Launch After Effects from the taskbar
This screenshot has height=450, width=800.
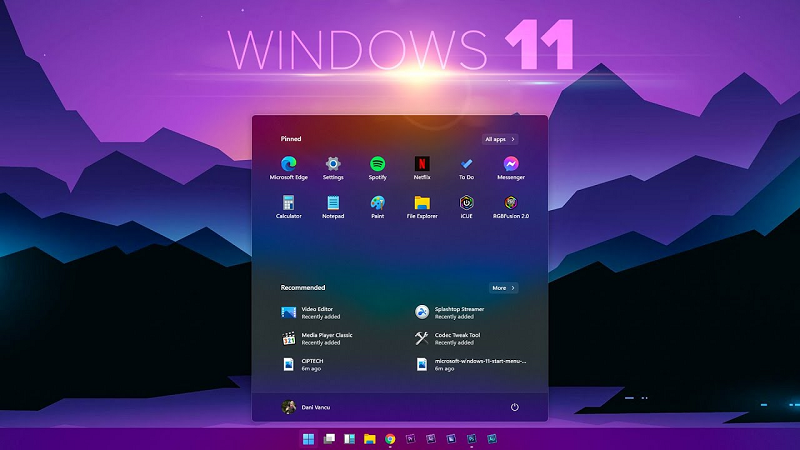[431, 439]
